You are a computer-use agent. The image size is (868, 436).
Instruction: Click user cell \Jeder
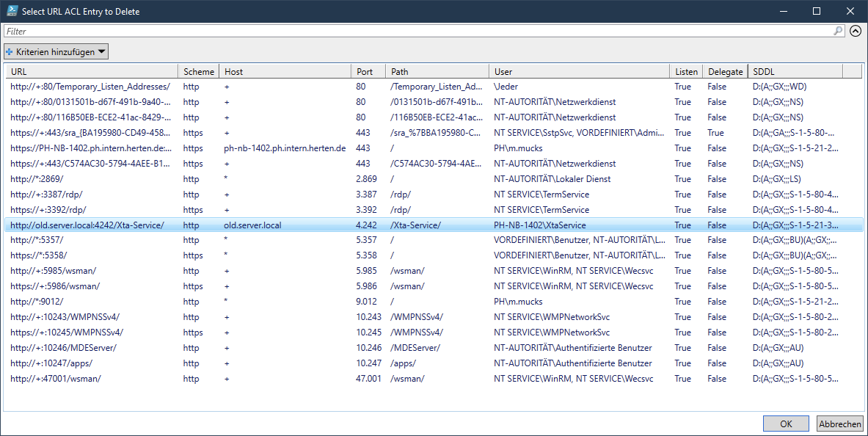(x=506, y=87)
